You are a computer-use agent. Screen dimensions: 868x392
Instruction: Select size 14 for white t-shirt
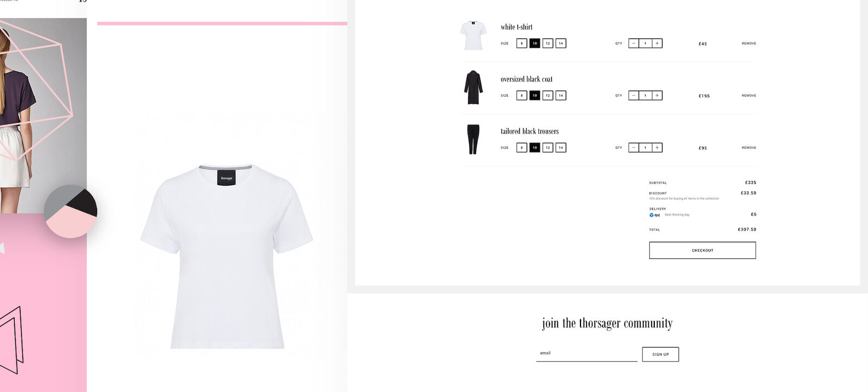(x=561, y=43)
